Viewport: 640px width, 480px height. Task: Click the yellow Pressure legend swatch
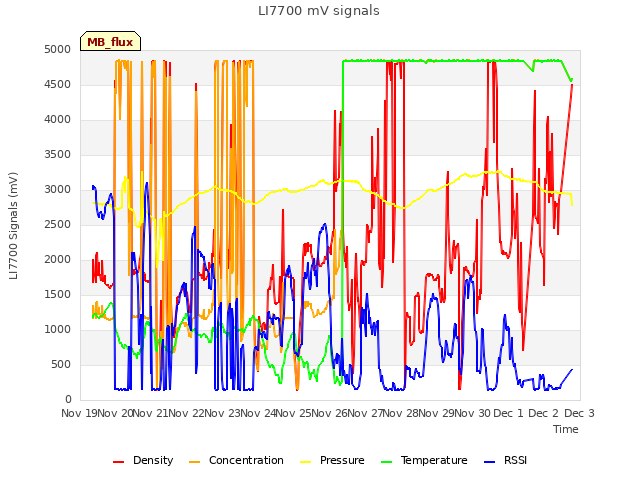tap(306, 462)
